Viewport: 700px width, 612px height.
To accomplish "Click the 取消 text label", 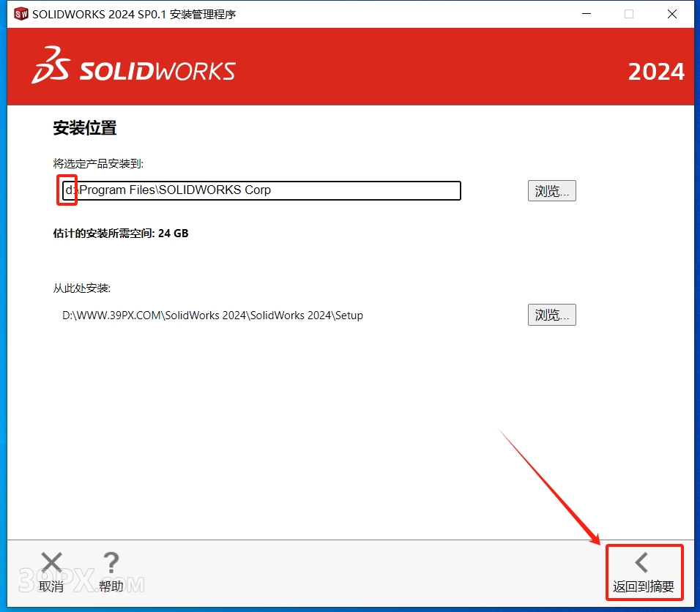I will [x=51, y=586].
